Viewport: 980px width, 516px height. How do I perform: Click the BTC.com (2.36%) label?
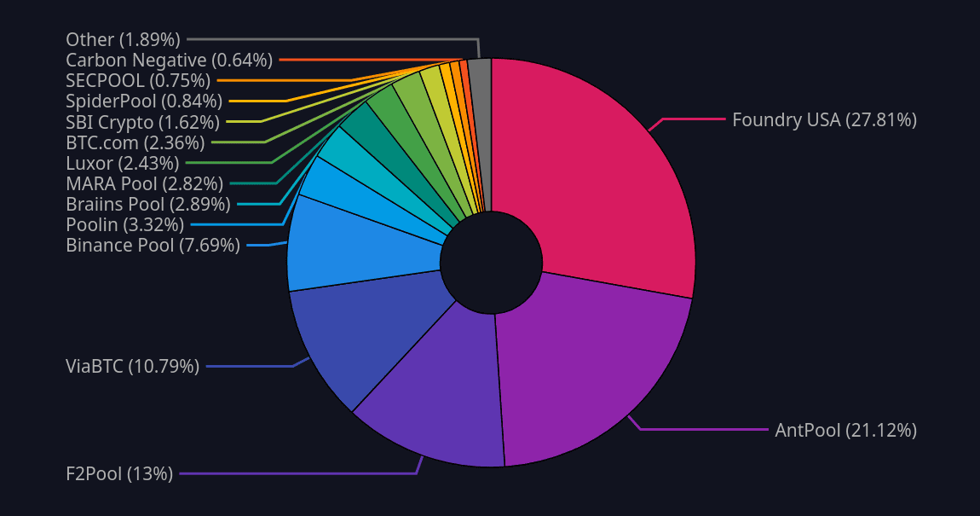pos(135,142)
